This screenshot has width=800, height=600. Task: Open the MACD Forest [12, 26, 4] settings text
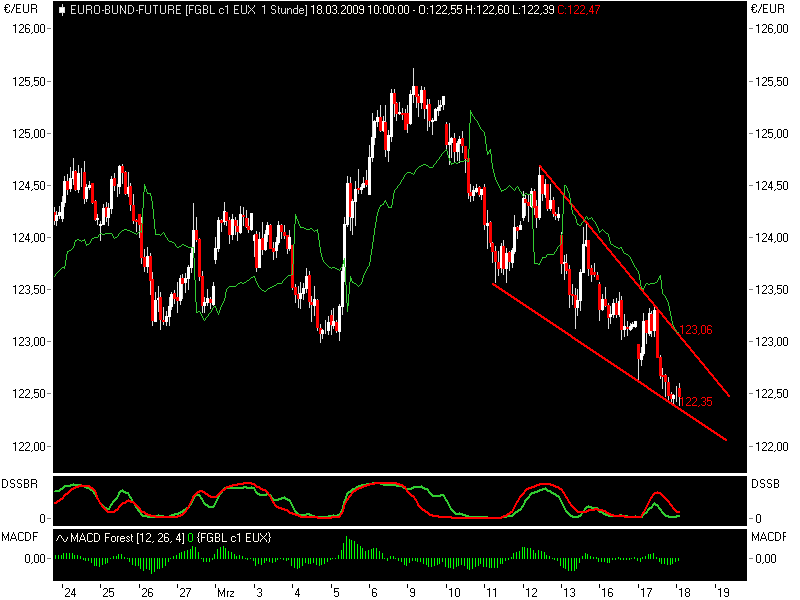tap(127, 537)
